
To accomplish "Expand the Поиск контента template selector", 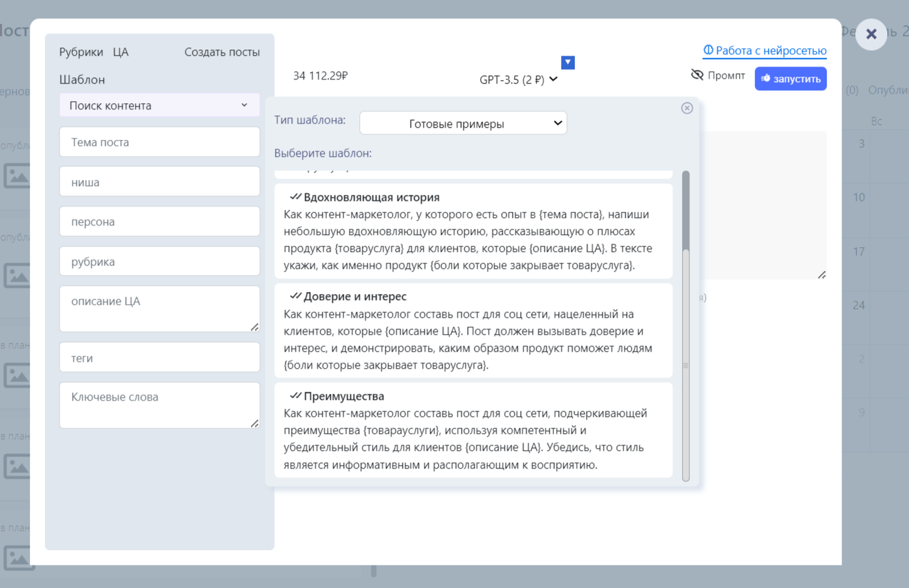I will 160,105.
